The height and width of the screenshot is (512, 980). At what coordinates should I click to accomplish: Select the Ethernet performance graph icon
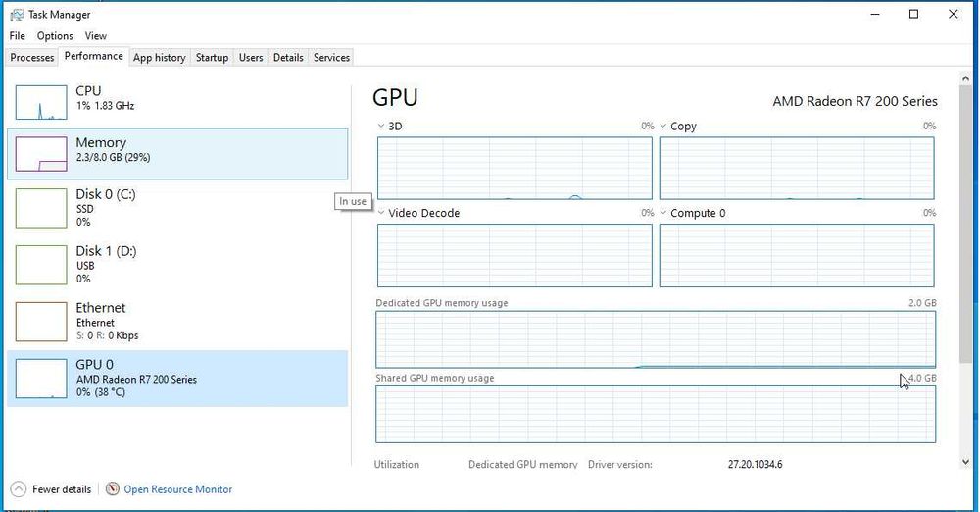tap(41, 322)
